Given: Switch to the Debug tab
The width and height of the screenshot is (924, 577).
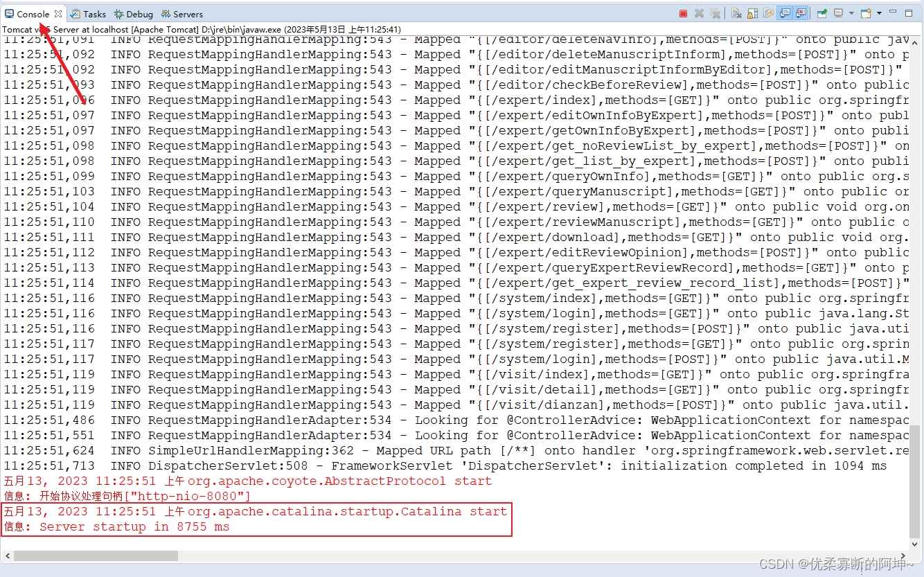Looking at the screenshot, I should click(134, 14).
